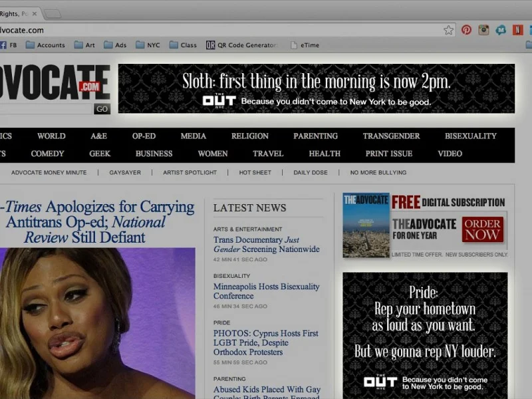Open the HEALTH section

click(x=325, y=154)
